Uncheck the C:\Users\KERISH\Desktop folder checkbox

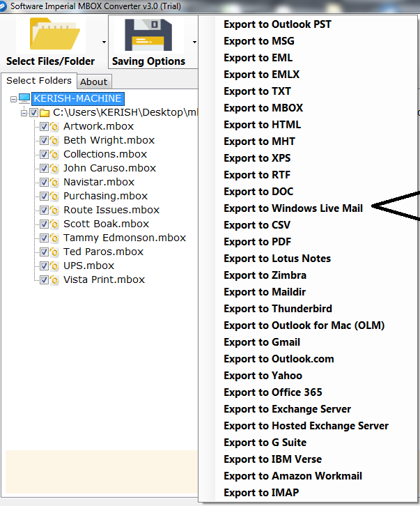34,113
